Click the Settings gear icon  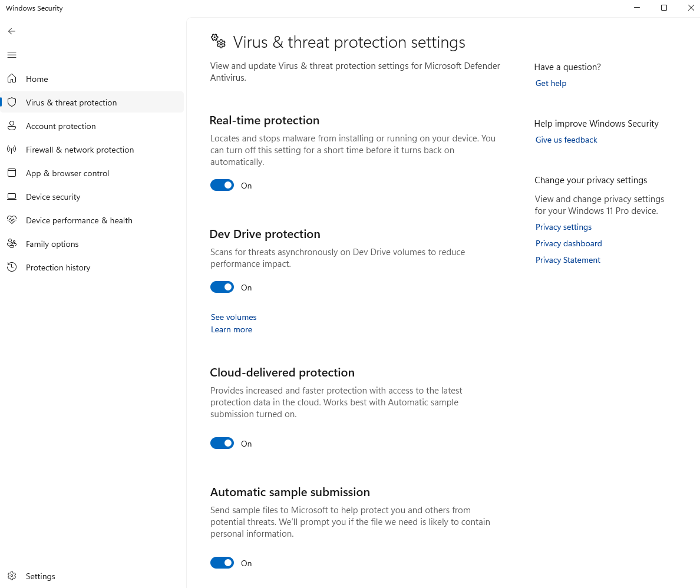coord(12,576)
